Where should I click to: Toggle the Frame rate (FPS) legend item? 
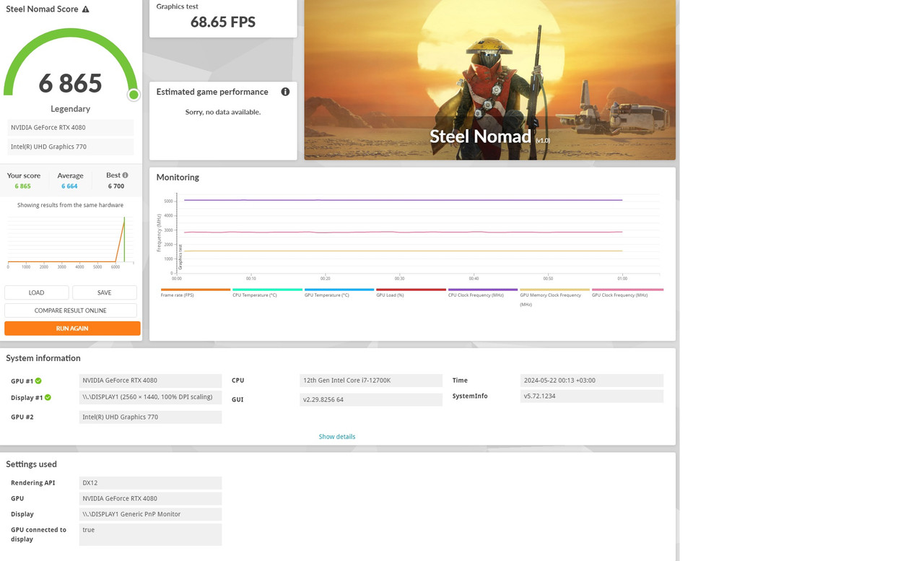195,293
